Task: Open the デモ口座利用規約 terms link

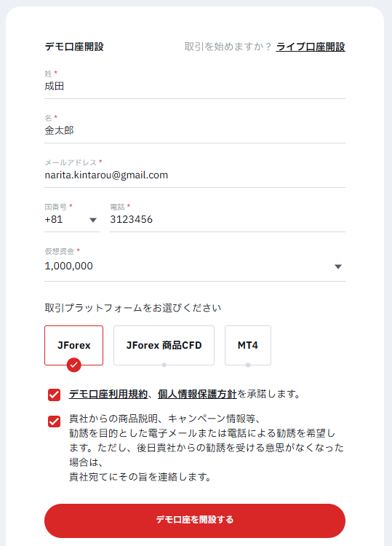Action: 108,394
